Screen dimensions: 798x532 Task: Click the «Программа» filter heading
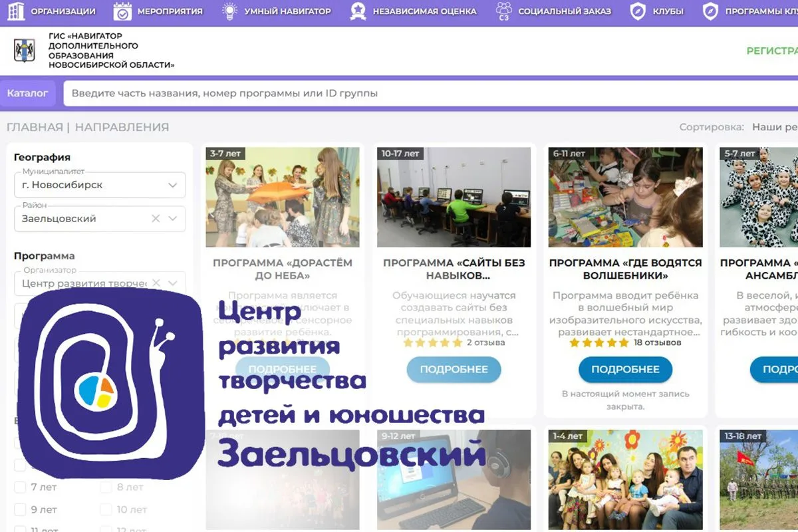tap(44, 256)
